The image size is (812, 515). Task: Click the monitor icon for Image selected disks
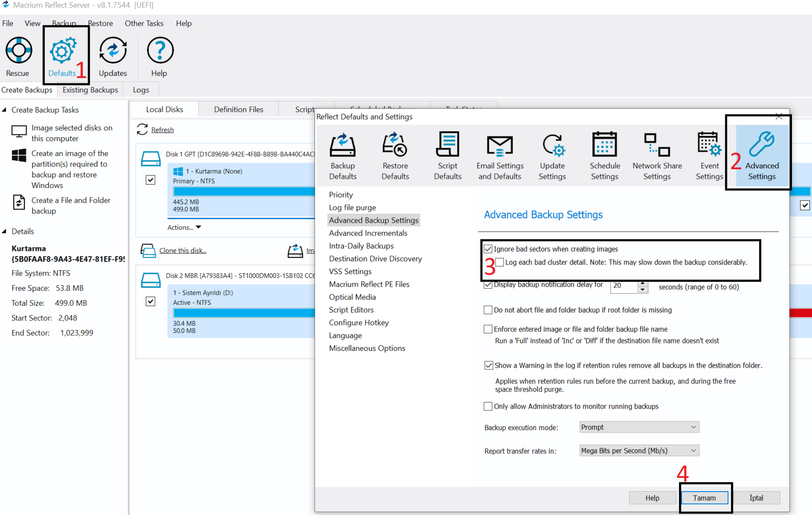[x=19, y=132]
